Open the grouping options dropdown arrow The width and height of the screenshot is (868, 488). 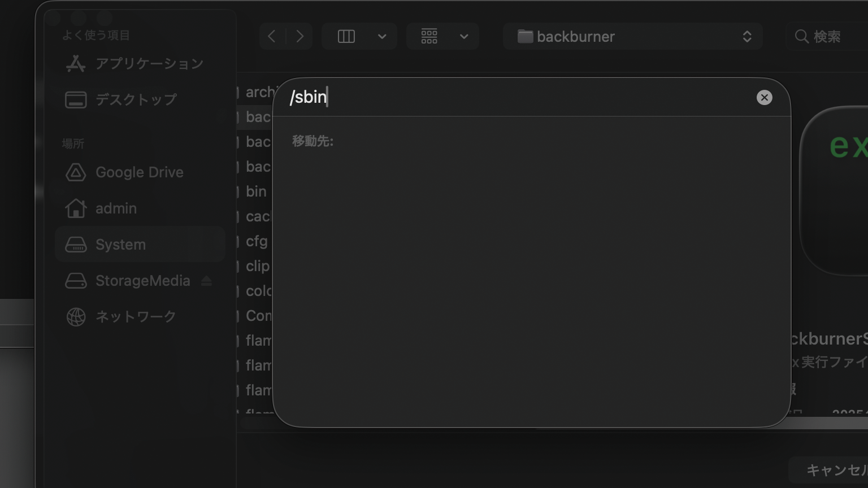464,37
